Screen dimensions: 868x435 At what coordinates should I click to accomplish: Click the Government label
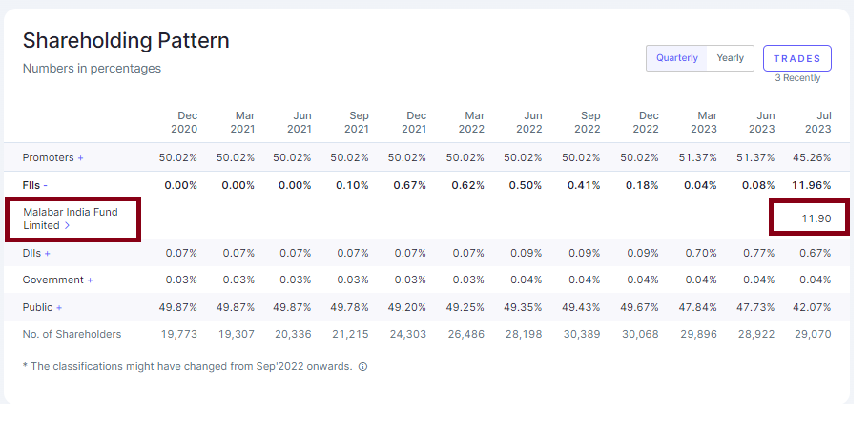click(x=53, y=280)
